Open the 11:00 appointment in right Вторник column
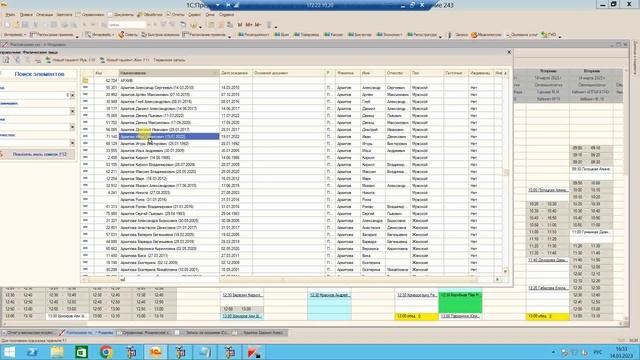Viewport: 640px width, 360px height. (591, 232)
